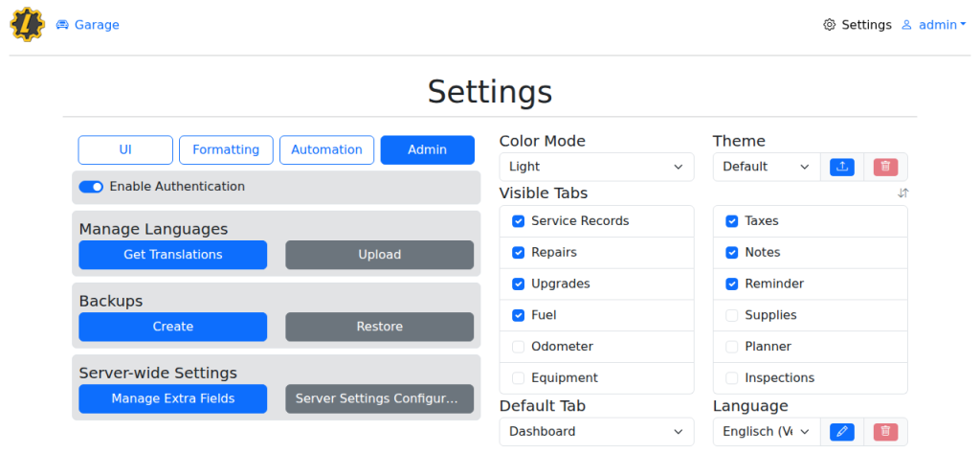Click the Settings page title
980x454 pixels.
point(490,91)
